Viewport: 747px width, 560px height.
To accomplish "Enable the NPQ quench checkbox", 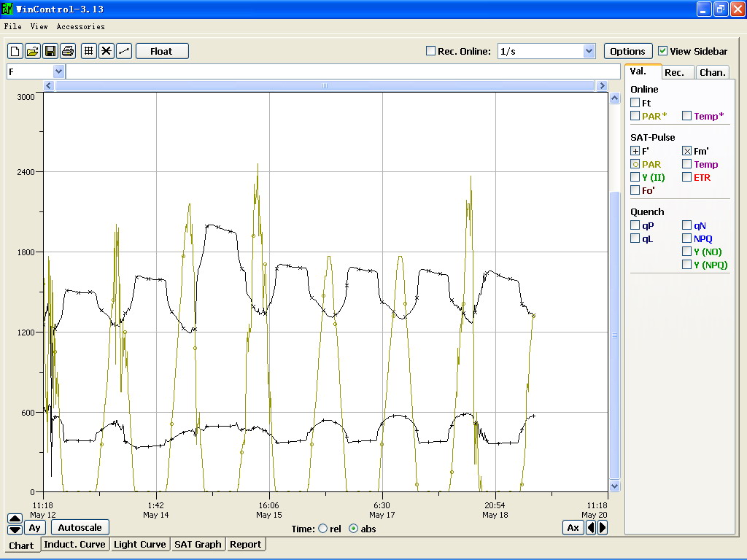I will [686, 238].
